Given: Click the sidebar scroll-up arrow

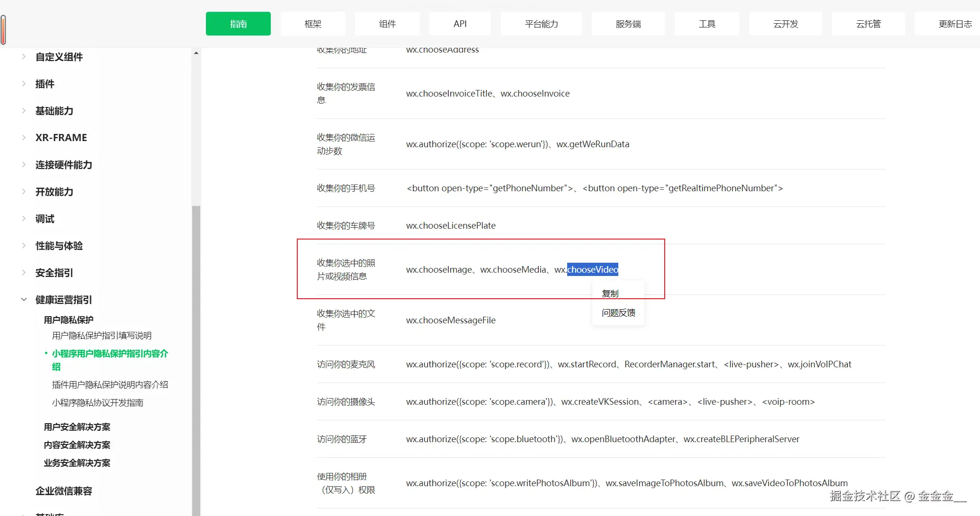Looking at the screenshot, I should click(x=196, y=53).
